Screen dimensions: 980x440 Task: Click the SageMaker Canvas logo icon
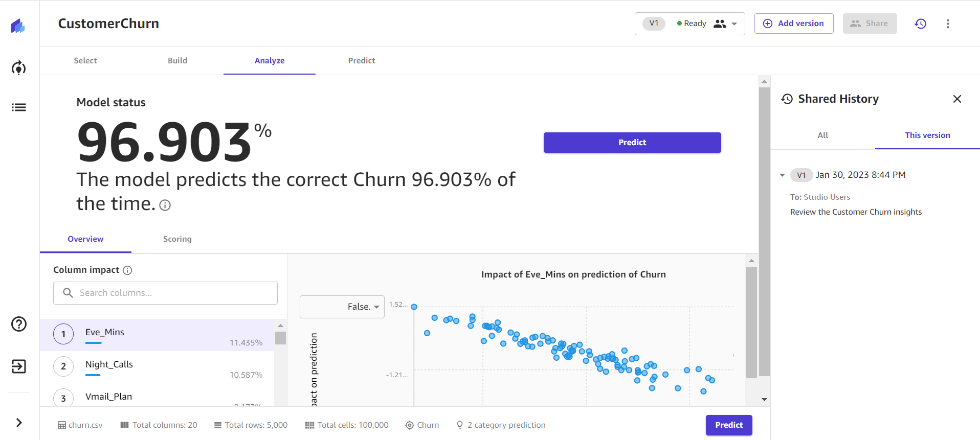click(x=18, y=26)
